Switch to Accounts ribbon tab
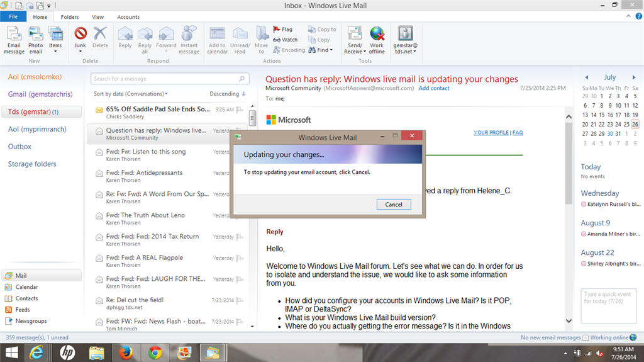The image size is (644, 362). 128,17
